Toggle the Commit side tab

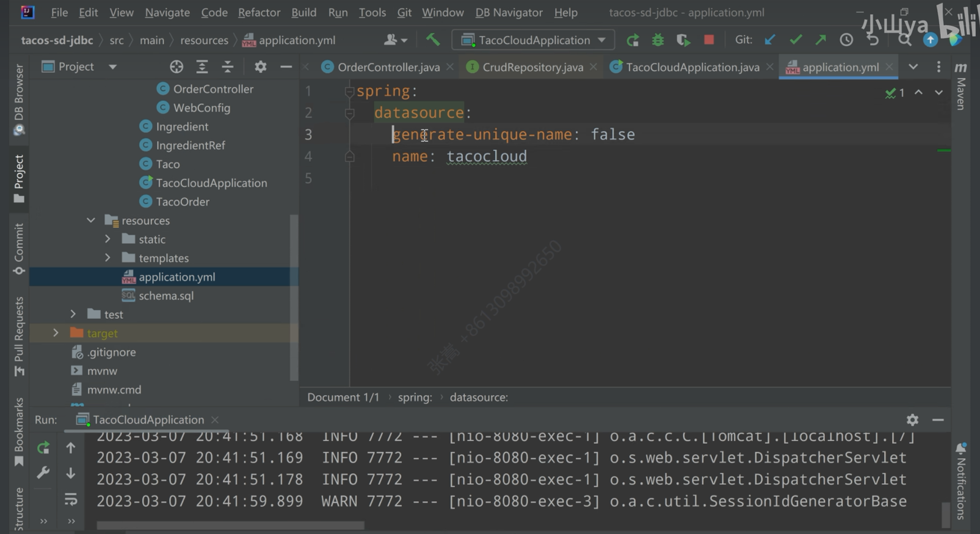pos(19,249)
